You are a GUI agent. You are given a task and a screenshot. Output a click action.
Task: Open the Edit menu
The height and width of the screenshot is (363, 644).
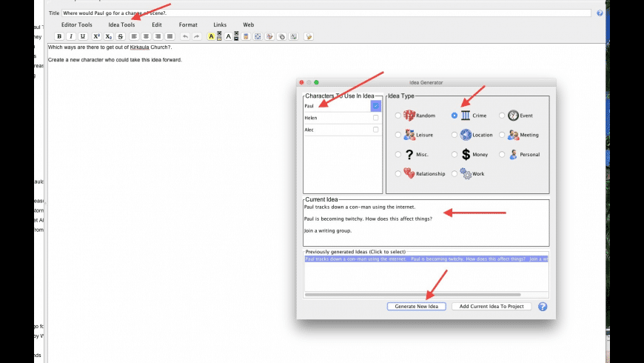click(x=157, y=24)
